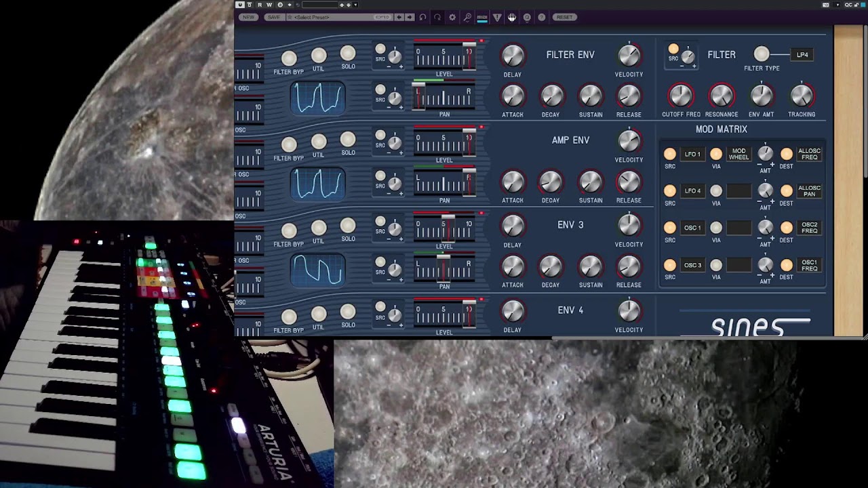The height and width of the screenshot is (488, 868).
Task: Click the R read-automation button in host bar
Action: point(260,5)
